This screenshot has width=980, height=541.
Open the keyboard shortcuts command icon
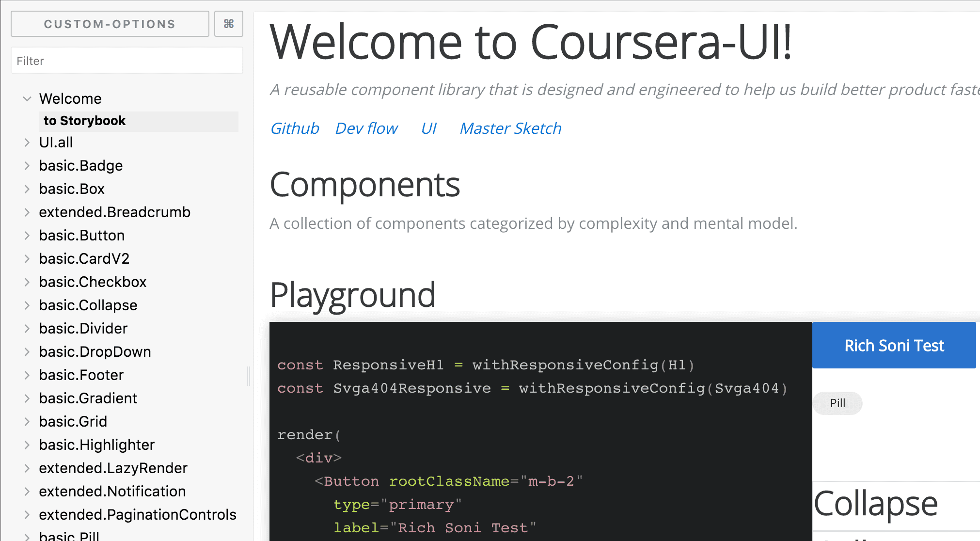pos(229,24)
